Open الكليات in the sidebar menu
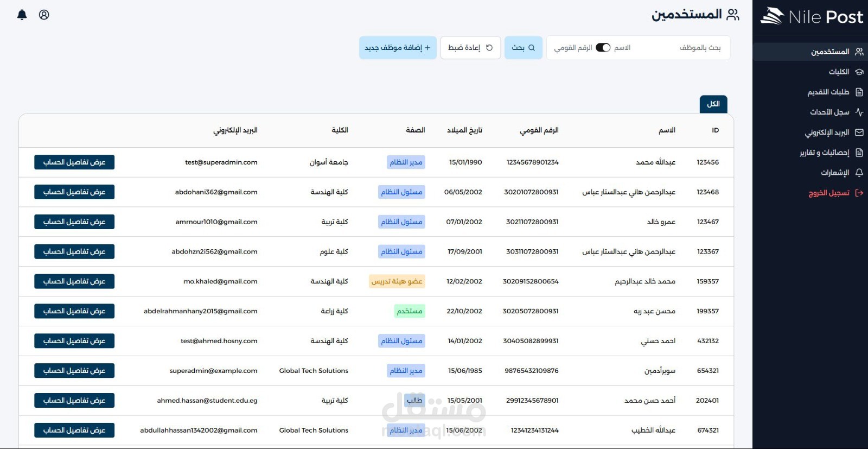Viewport: 868px width, 449px height. (x=810, y=72)
